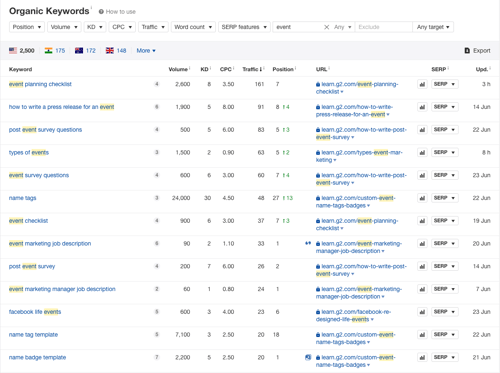
Task: Sort by KD column header
Action: tap(204, 69)
